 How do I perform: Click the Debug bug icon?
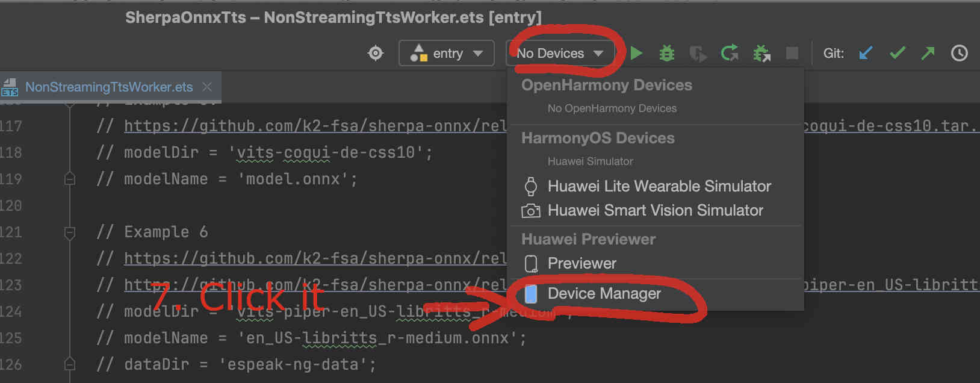667,54
